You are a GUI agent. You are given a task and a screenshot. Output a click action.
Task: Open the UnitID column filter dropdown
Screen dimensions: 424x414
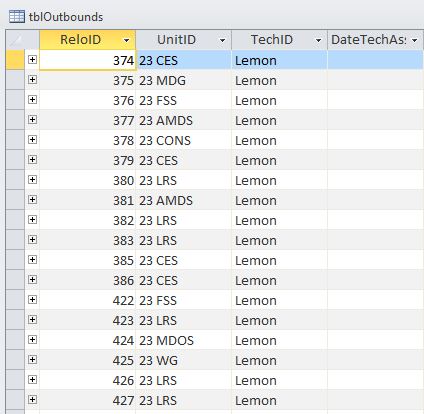222,40
